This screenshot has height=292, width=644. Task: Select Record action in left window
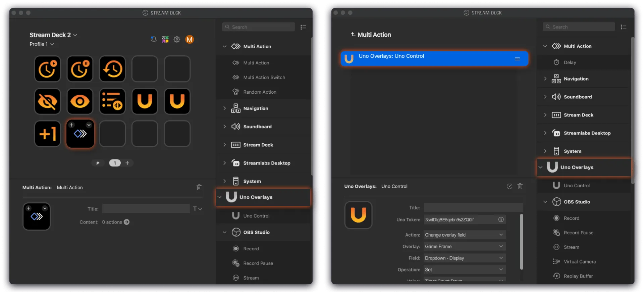[x=251, y=249]
